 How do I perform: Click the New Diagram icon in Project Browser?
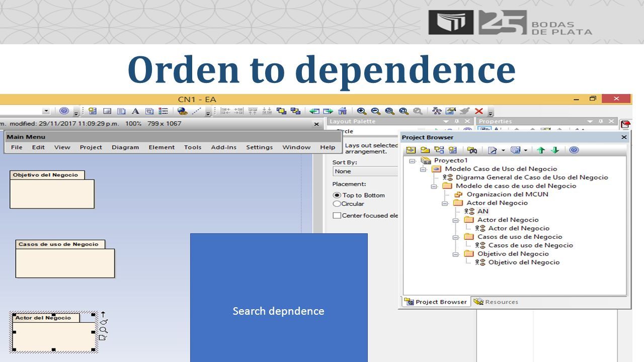coord(439,150)
